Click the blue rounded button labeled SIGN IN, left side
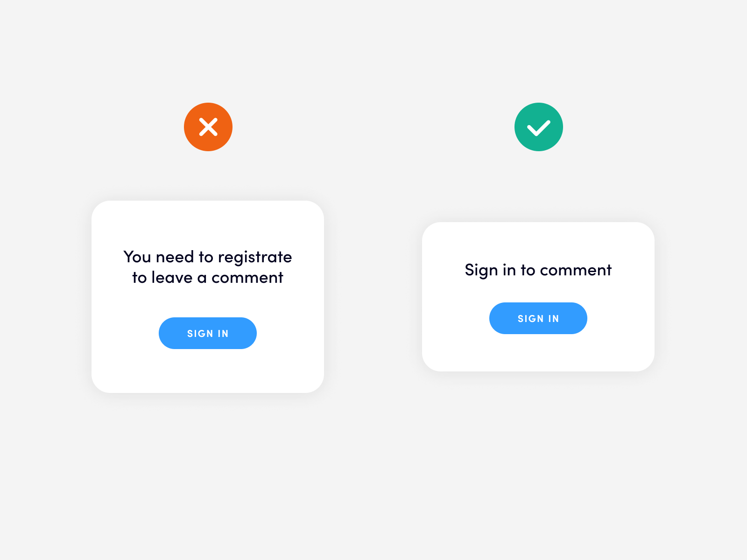The width and height of the screenshot is (747, 560). pyautogui.click(x=208, y=333)
